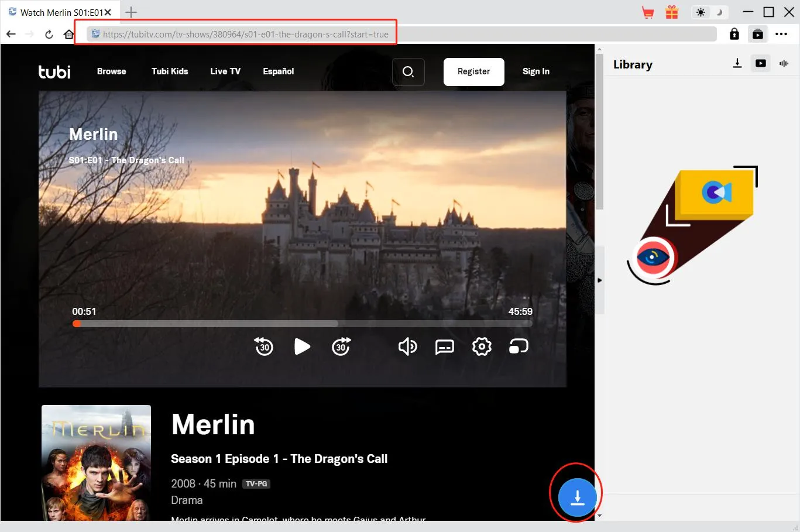Go to Live TV section
Viewport: 800px width, 532px height.
point(225,71)
